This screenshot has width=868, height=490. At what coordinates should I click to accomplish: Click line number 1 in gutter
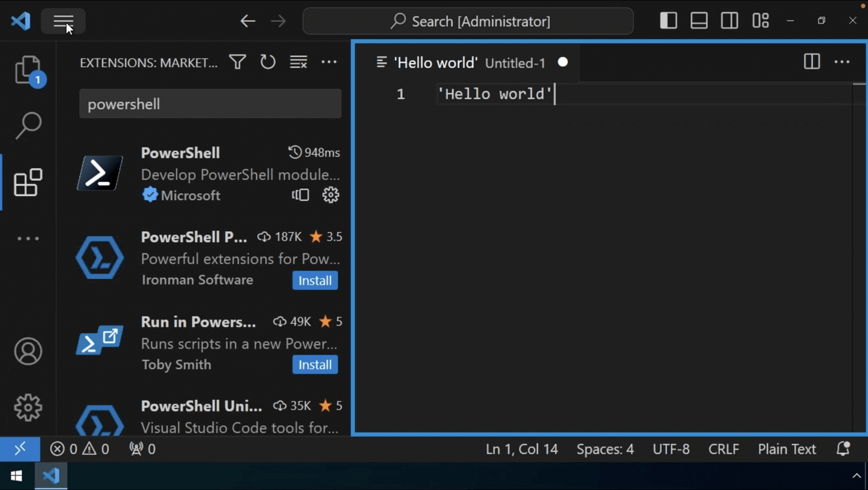(400, 94)
